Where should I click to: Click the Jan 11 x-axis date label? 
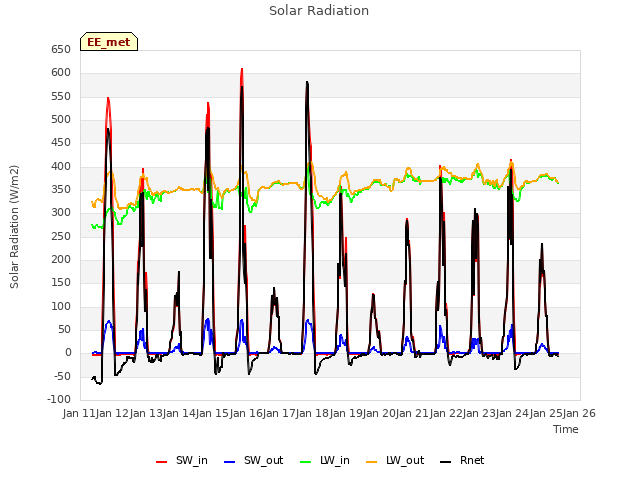[x=79, y=413]
